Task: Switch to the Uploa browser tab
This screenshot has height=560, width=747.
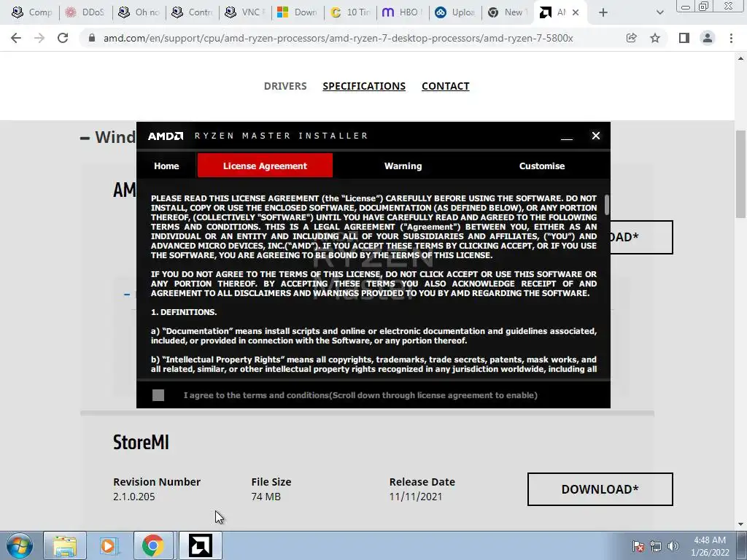Action: (x=455, y=12)
